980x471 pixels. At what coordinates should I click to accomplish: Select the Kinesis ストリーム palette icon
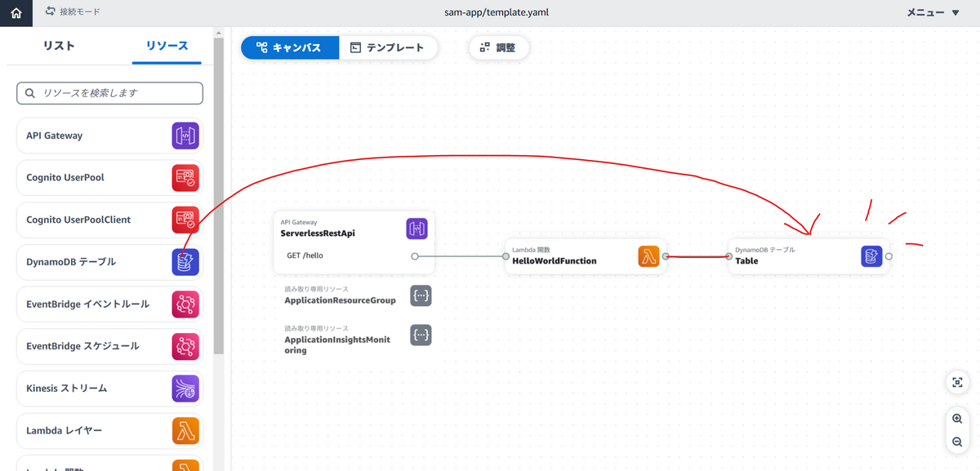[185, 389]
